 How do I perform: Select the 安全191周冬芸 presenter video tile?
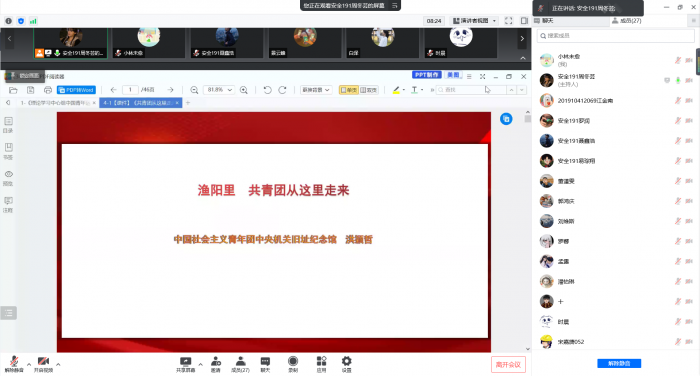click(x=71, y=43)
